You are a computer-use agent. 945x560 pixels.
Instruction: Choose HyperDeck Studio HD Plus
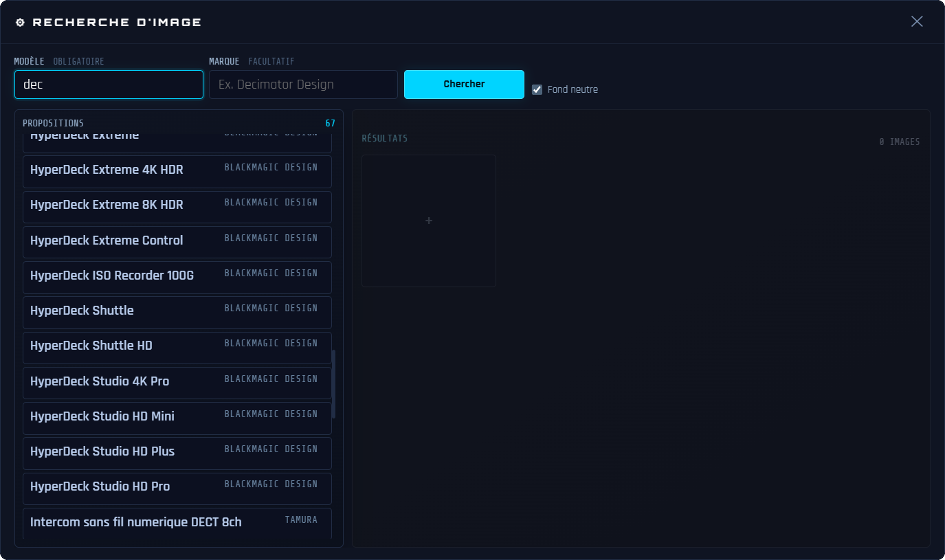177,453
